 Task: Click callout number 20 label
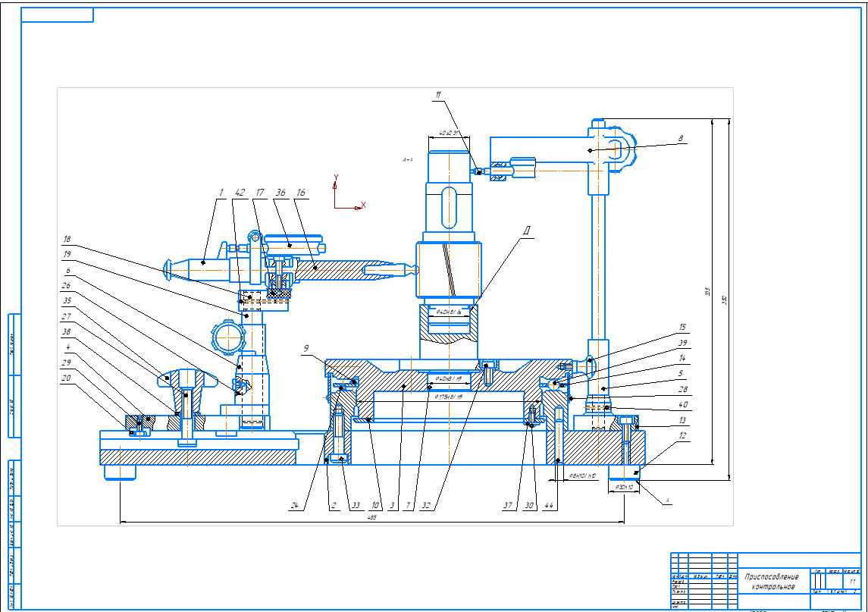(x=67, y=378)
